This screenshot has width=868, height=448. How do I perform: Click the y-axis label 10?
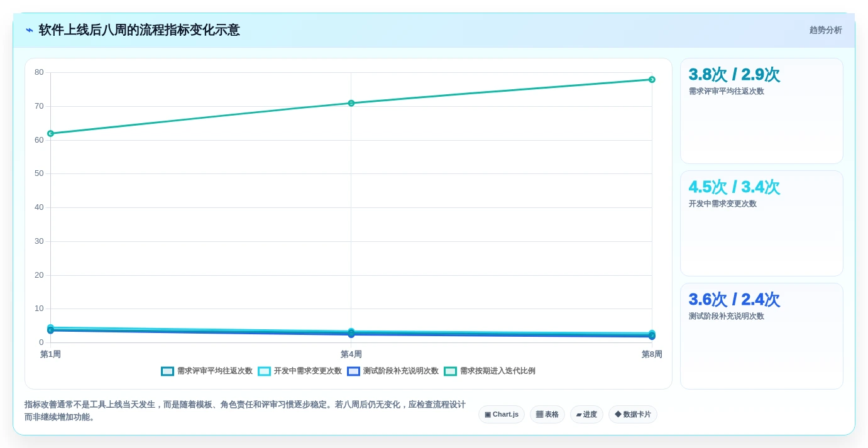[39, 309]
